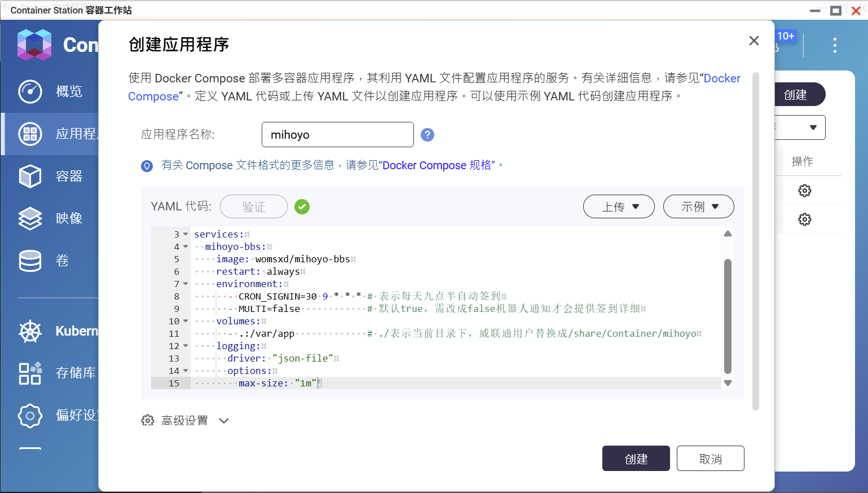The height and width of the screenshot is (493, 868).
Task: Click the 卷 sidebar menu label
Action: point(63,261)
